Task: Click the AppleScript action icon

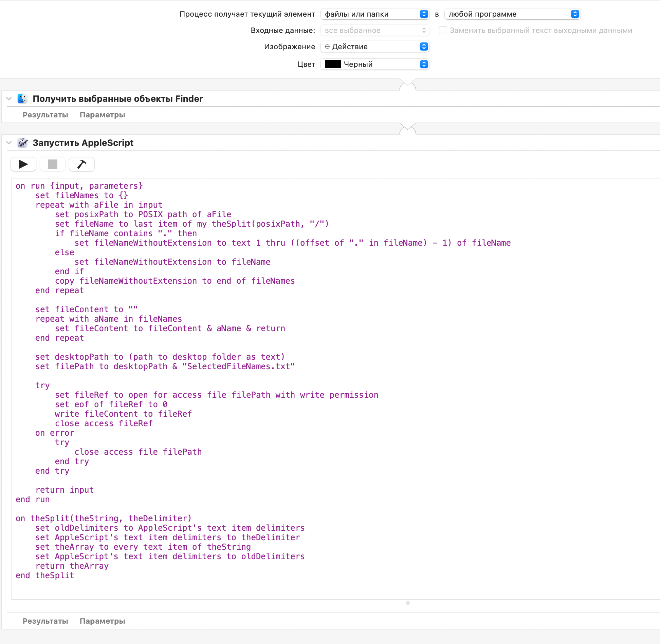Action: coord(22,143)
